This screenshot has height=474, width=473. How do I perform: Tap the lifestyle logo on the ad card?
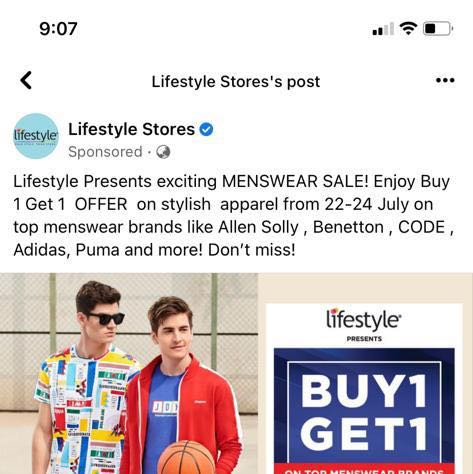[x=364, y=319]
